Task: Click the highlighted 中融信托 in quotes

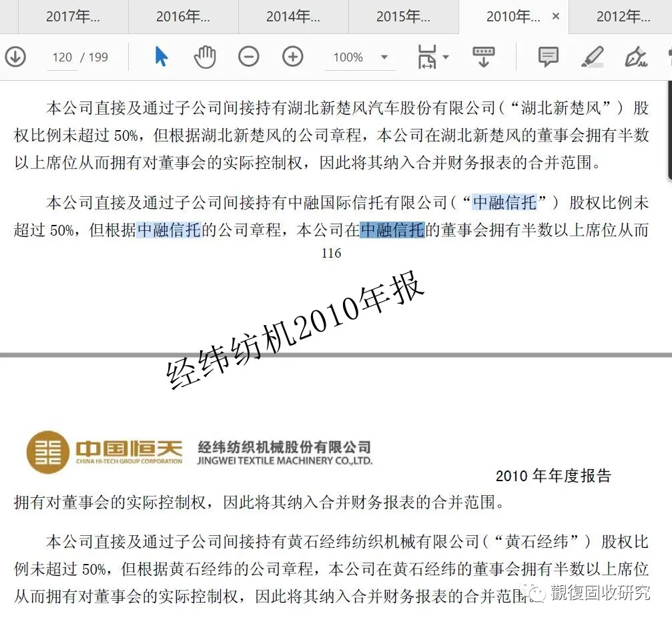Action: pyautogui.click(x=505, y=203)
